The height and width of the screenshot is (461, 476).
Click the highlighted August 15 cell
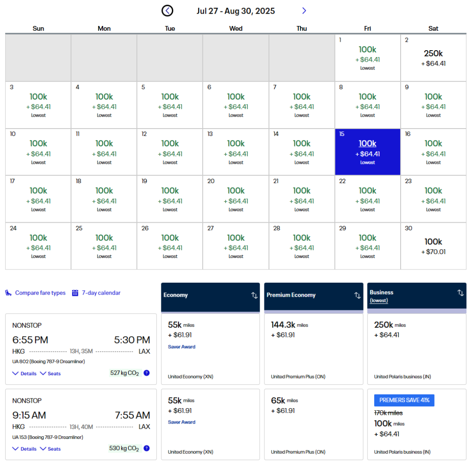368,152
